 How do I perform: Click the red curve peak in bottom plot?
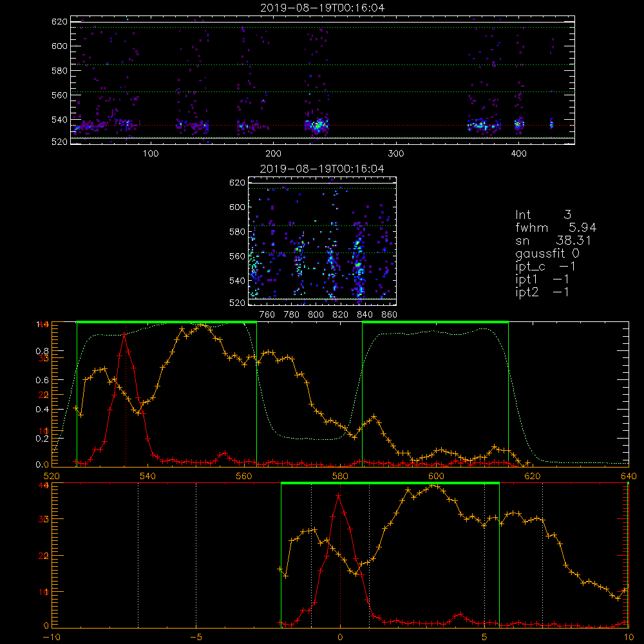coord(338,496)
